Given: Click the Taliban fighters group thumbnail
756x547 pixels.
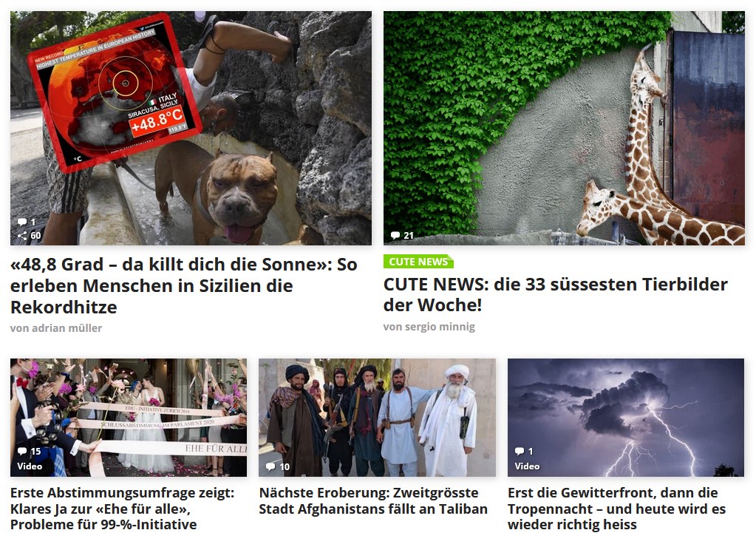Looking at the screenshot, I should pos(377,417).
